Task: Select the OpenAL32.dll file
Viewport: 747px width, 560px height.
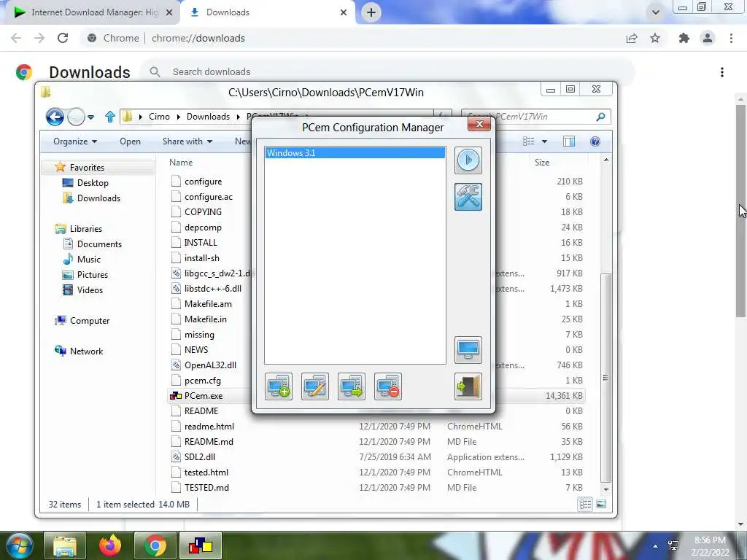Action: [210, 365]
